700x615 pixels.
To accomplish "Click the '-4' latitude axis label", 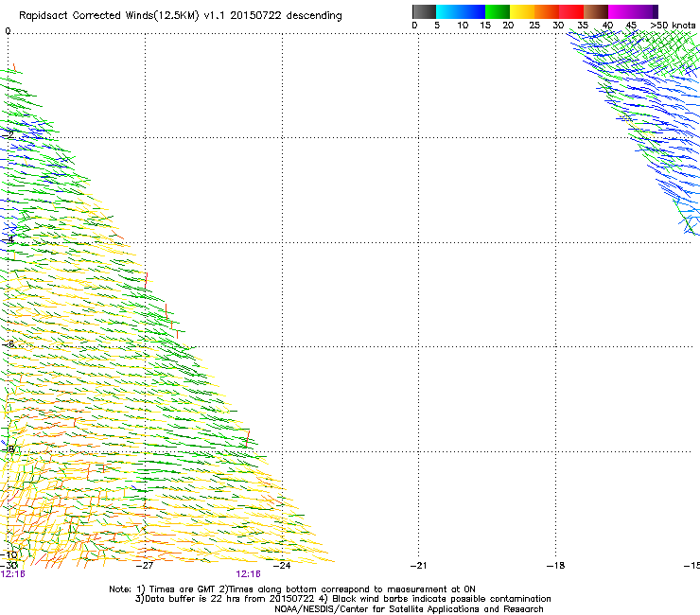I will tap(8, 239).
